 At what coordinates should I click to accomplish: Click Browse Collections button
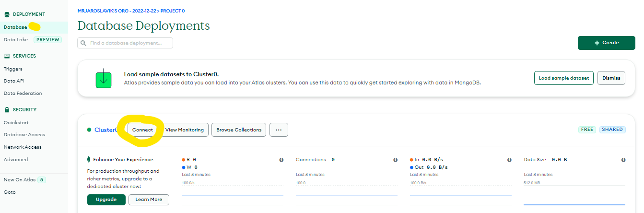pos(239,130)
